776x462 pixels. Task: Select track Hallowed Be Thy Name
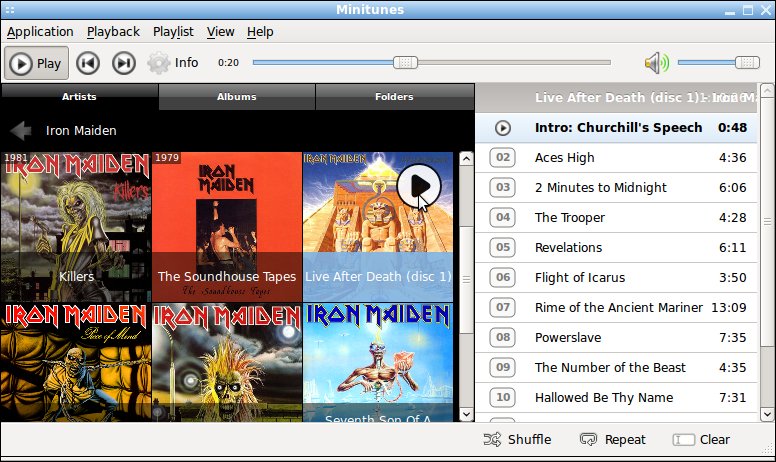[616, 397]
